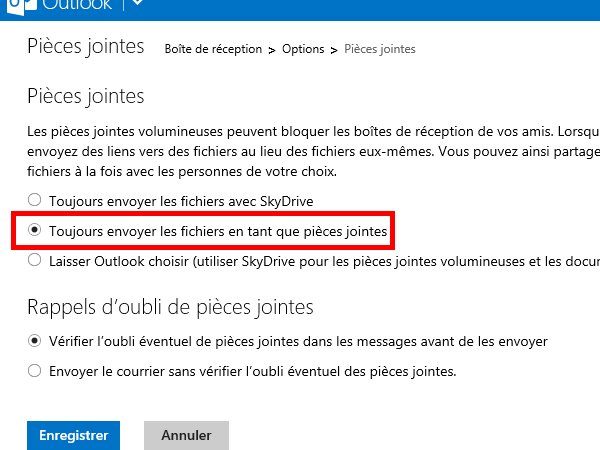
Task: Choose radio for sending as pièces jointes
Action: [34, 230]
